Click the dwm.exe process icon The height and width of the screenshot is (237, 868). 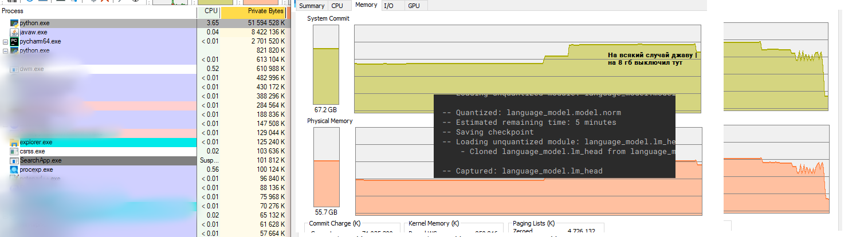tap(14, 69)
